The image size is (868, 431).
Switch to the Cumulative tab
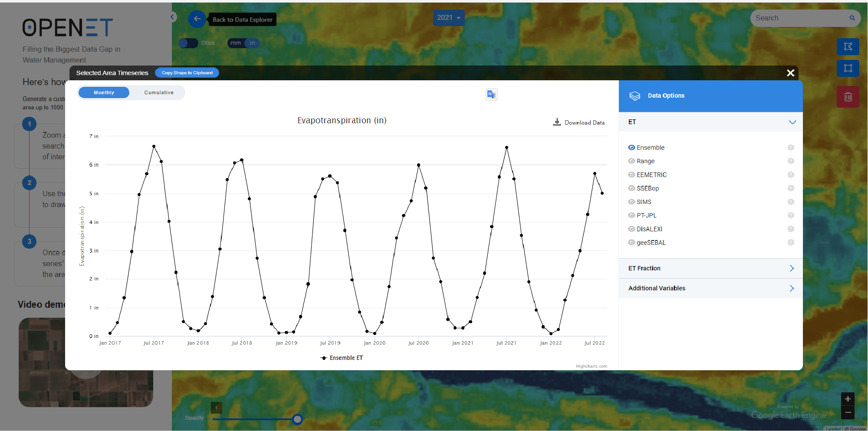[x=159, y=92]
